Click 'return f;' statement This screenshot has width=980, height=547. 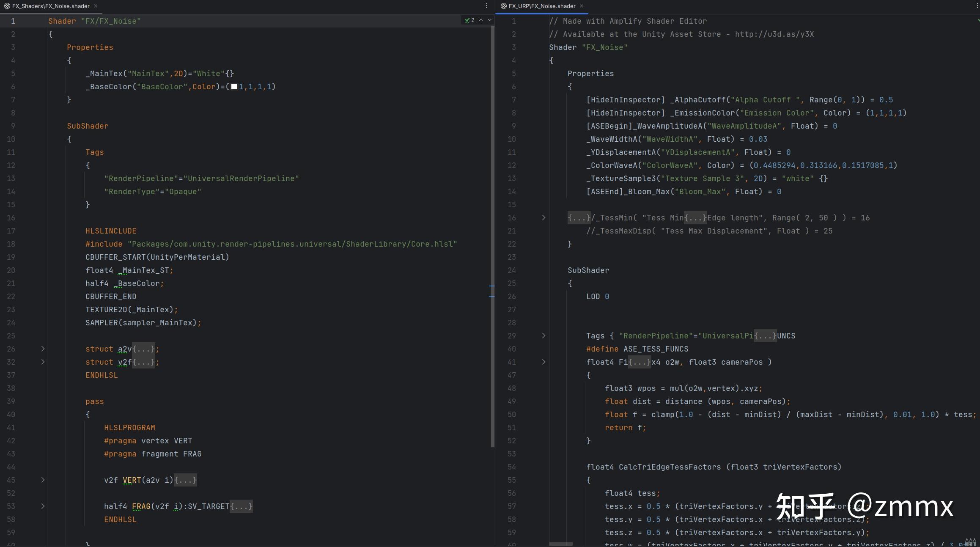tap(625, 428)
